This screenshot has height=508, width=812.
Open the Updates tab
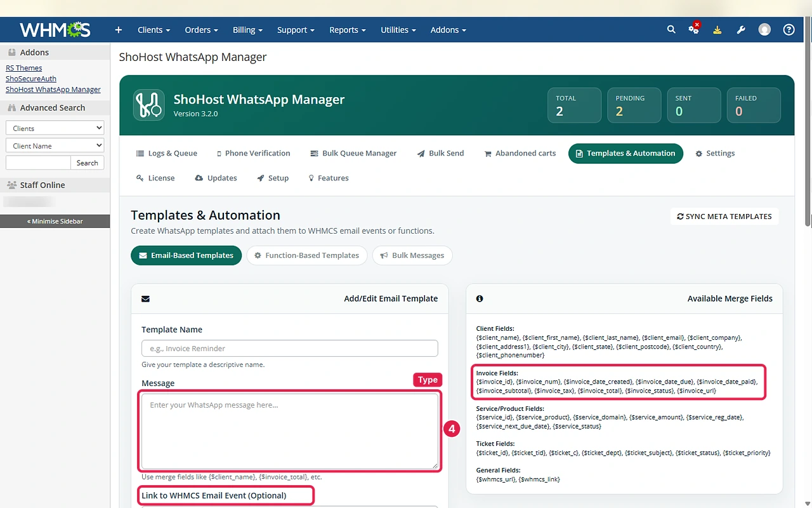coord(216,178)
